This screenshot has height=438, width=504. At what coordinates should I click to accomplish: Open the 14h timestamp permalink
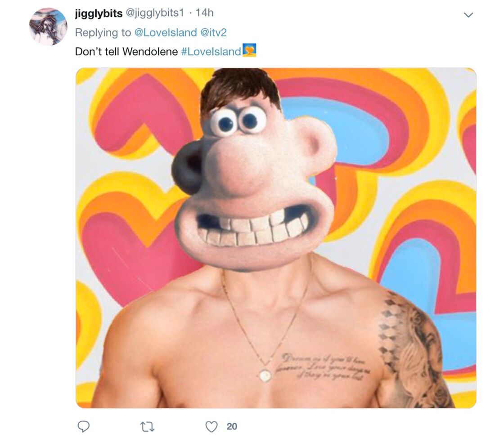click(x=204, y=13)
